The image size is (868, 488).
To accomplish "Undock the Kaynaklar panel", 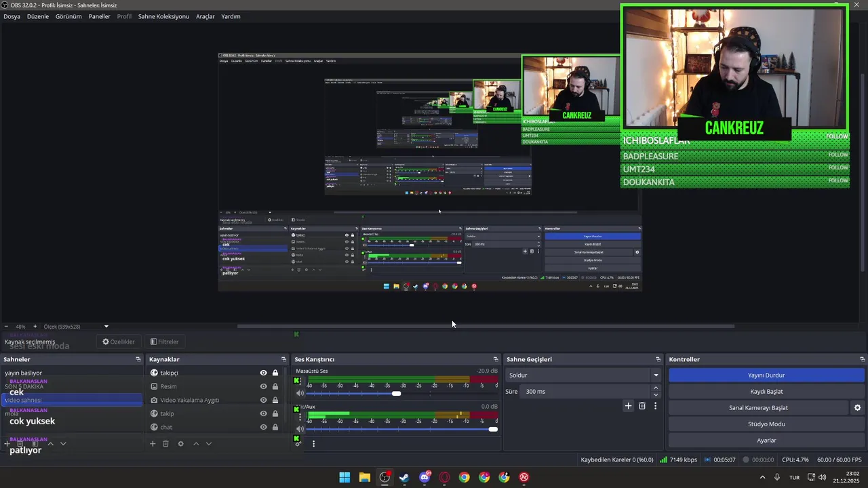I will coord(284,359).
